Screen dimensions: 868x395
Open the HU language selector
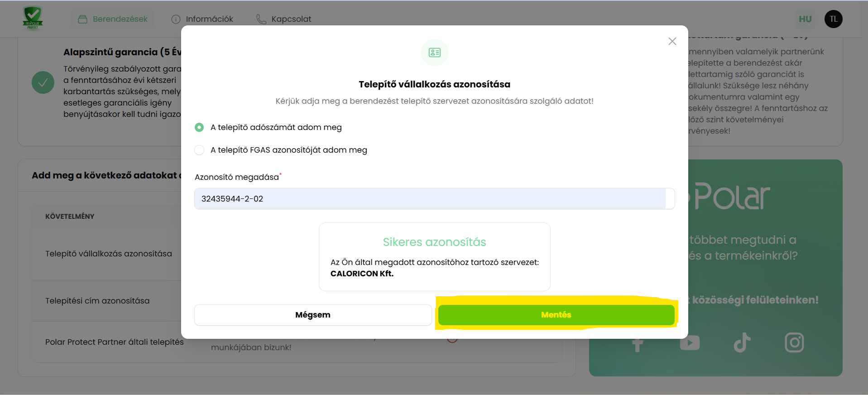(x=805, y=19)
